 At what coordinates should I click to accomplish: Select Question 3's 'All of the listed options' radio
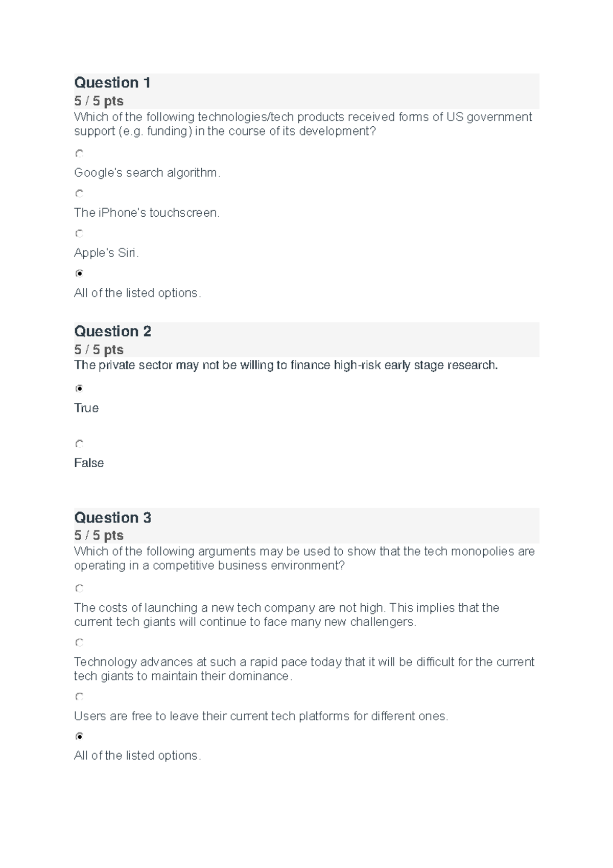79,737
